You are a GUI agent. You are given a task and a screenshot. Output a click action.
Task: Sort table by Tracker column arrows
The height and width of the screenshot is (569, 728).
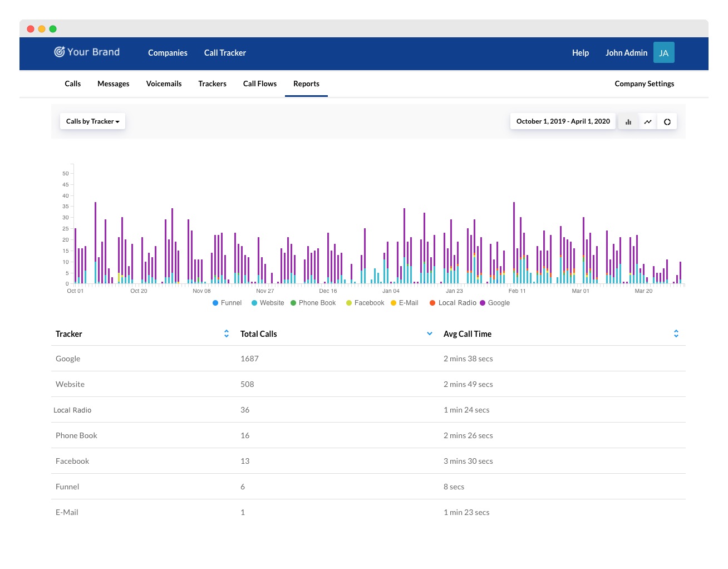(x=227, y=334)
